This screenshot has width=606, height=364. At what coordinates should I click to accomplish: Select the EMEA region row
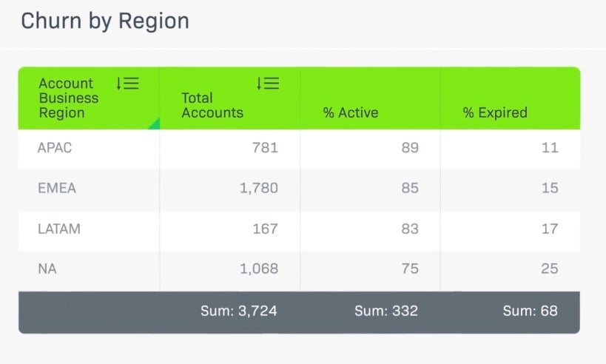pyautogui.click(x=57, y=189)
